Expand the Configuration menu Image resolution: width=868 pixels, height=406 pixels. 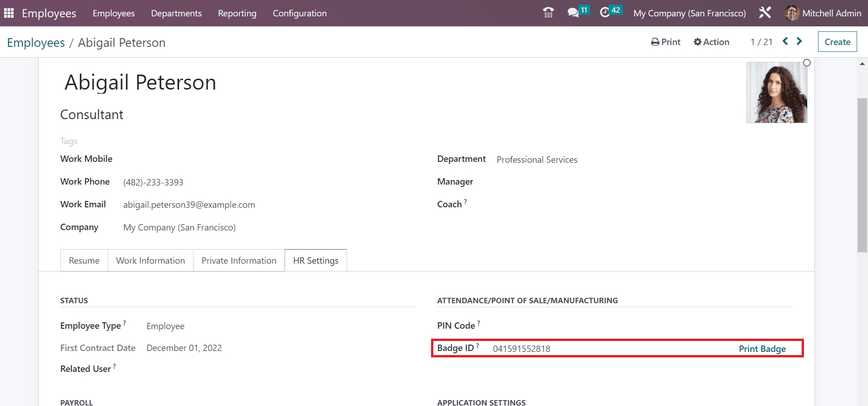(x=299, y=13)
